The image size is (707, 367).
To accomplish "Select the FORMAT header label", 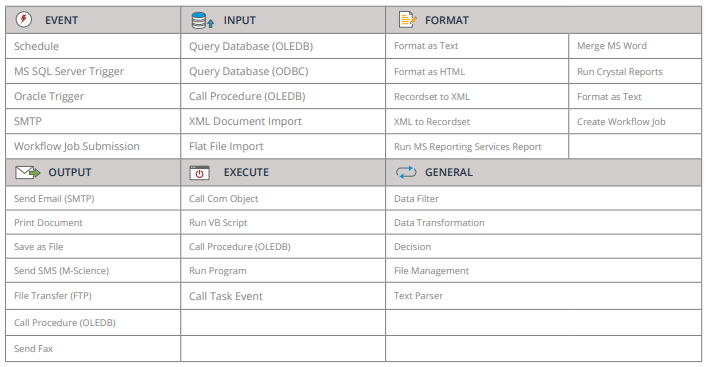I will tap(447, 20).
